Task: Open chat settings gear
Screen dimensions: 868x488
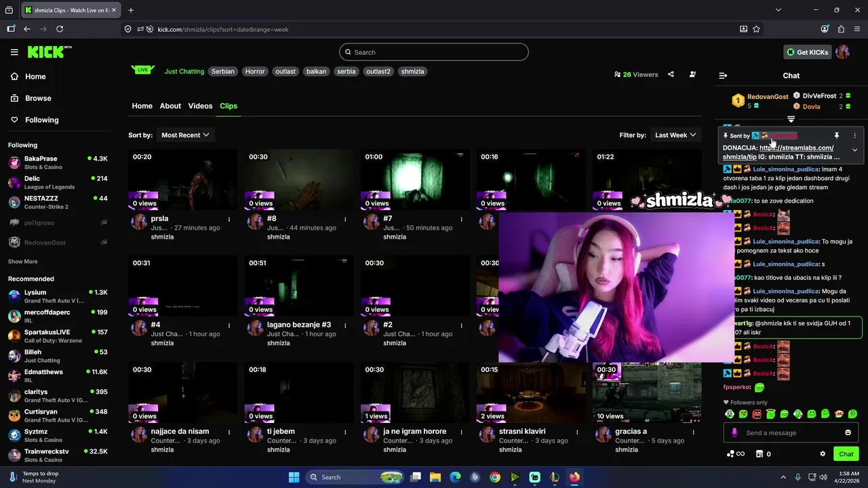Action: click(823, 454)
